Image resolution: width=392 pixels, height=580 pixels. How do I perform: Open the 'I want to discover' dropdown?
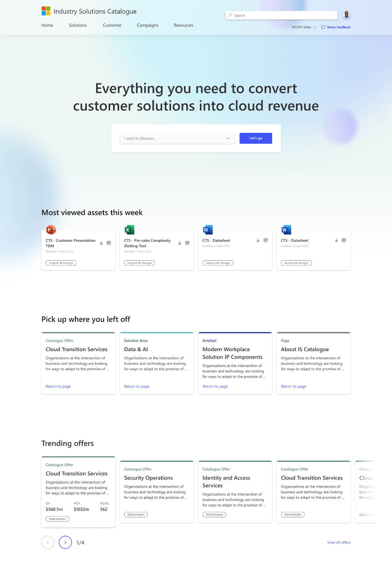pos(177,138)
